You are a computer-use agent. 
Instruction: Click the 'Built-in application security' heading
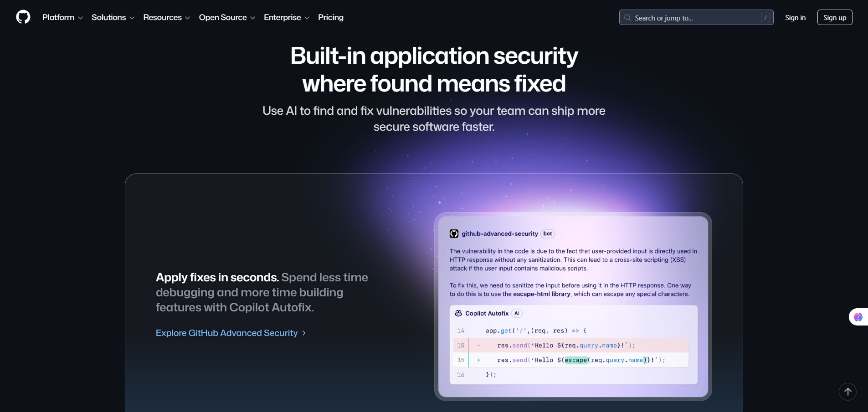click(x=434, y=56)
